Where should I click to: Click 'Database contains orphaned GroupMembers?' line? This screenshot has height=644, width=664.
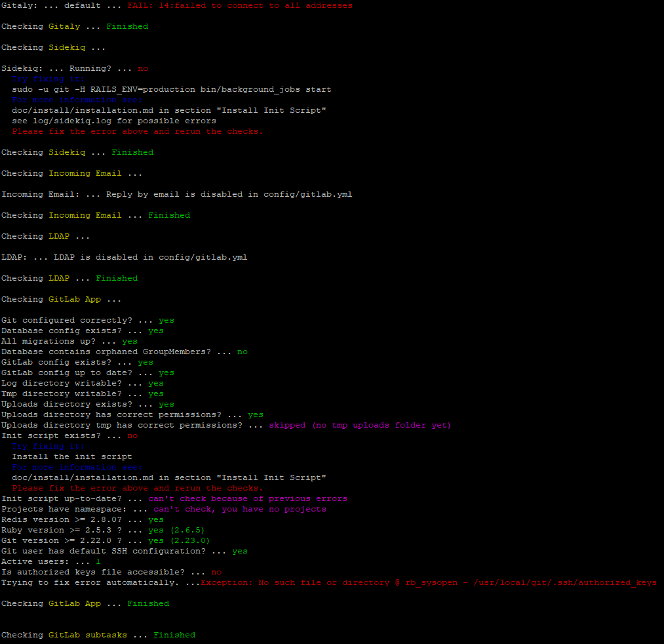[x=125, y=352]
